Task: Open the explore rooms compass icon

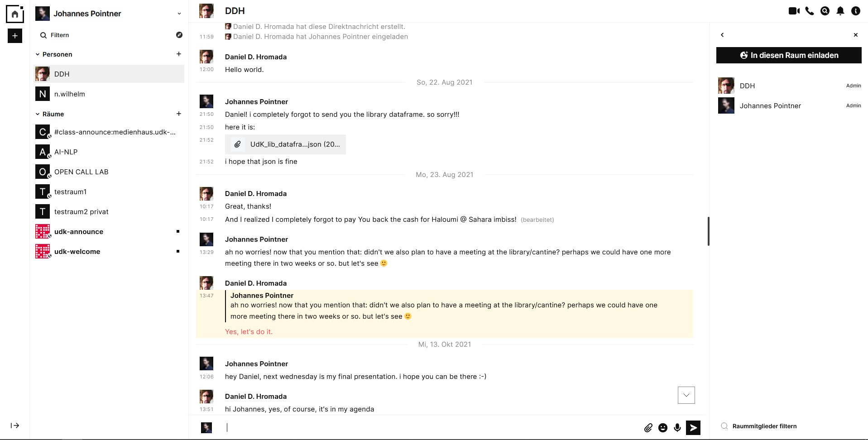Action: click(x=179, y=35)
